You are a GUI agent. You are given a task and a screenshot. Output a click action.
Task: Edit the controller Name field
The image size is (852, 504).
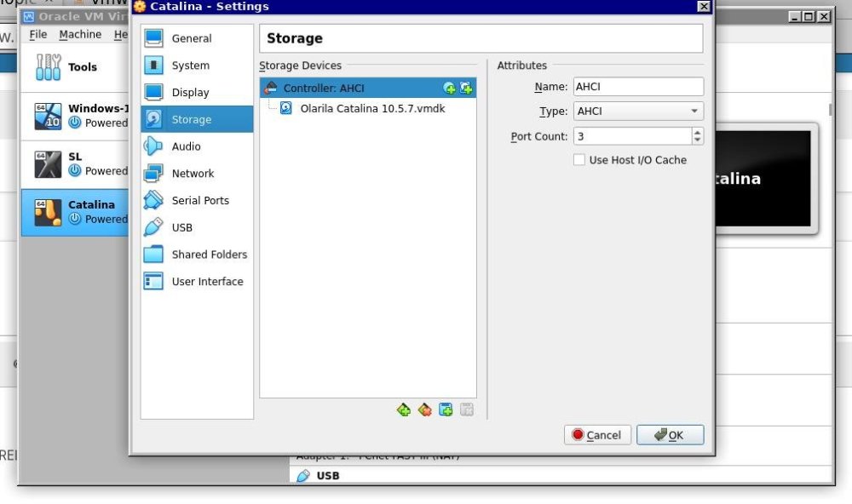click(x=638, y=87)
